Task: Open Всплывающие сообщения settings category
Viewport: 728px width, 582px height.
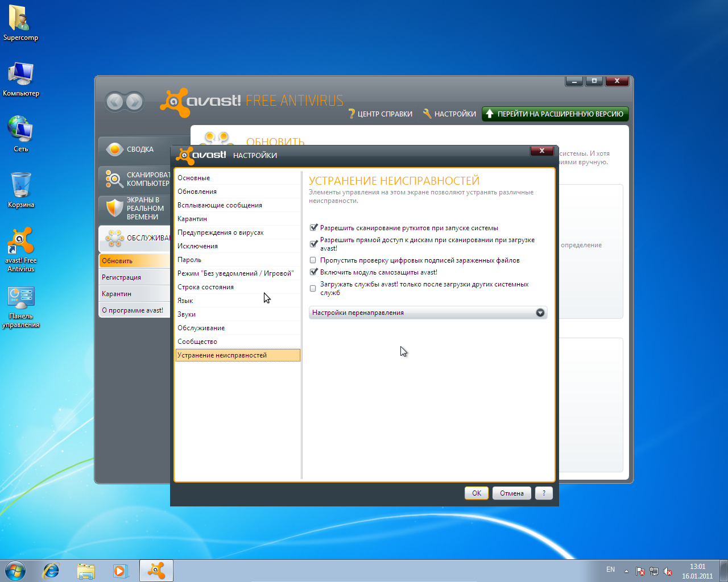Action: (x=238, y=205)
